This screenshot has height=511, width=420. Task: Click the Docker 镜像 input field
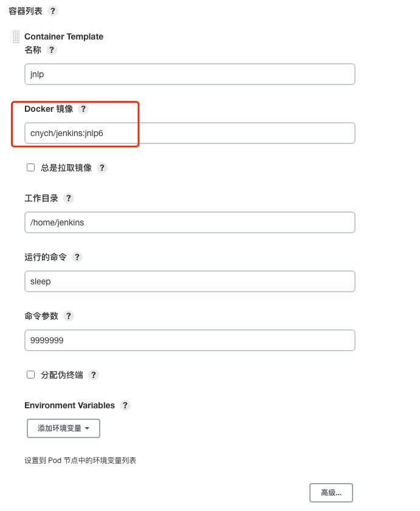[190, 134]
